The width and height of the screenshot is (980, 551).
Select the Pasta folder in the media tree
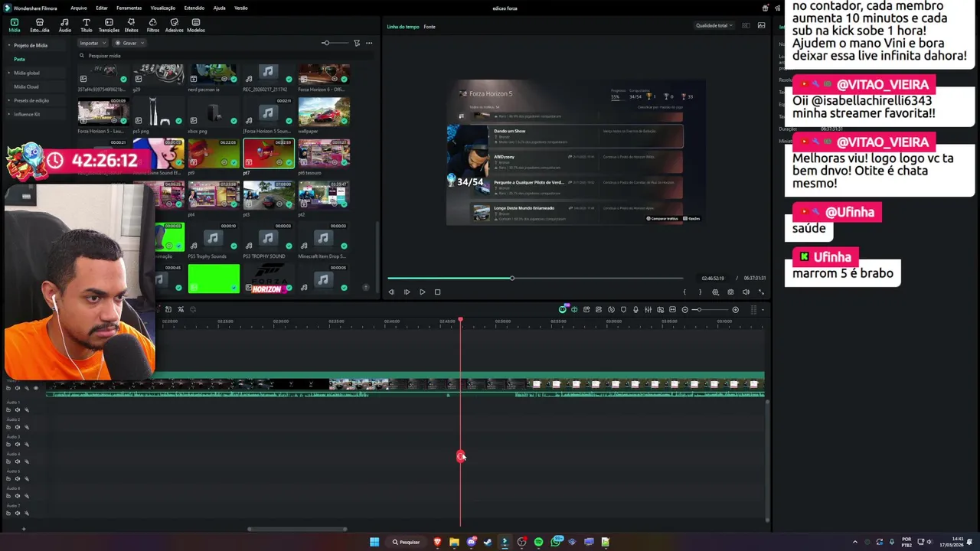coord(19,59)
